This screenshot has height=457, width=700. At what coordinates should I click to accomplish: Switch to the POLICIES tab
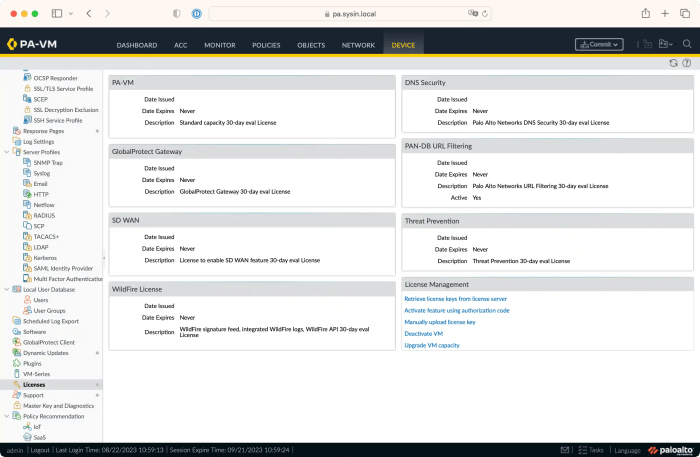pos(266,45)
